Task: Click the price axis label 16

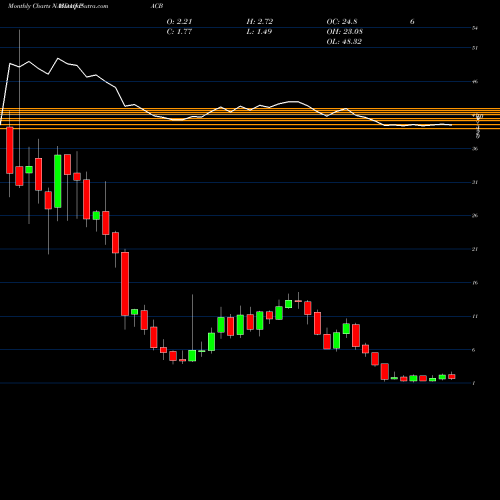Action: (x=475, y=283)
